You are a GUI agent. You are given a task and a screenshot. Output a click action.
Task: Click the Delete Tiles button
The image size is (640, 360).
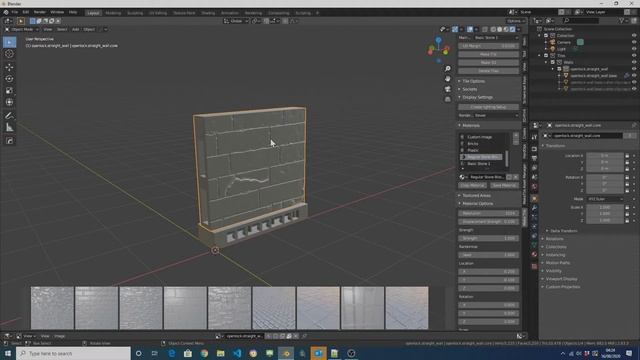point(488,71)
